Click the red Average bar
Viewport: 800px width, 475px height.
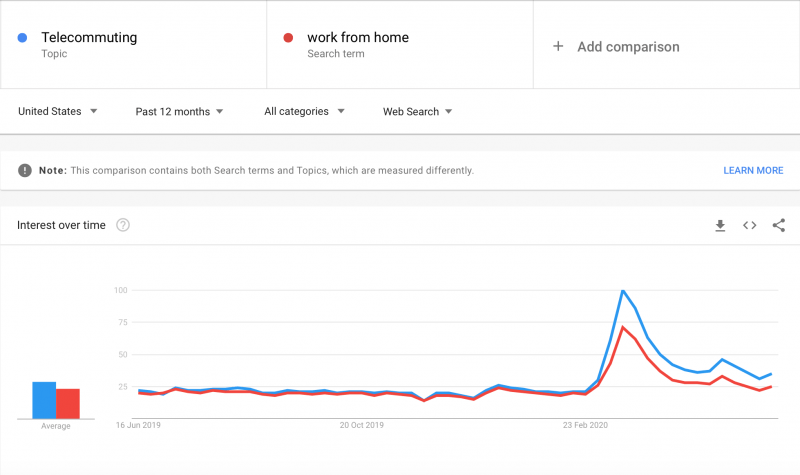point(68,404)
